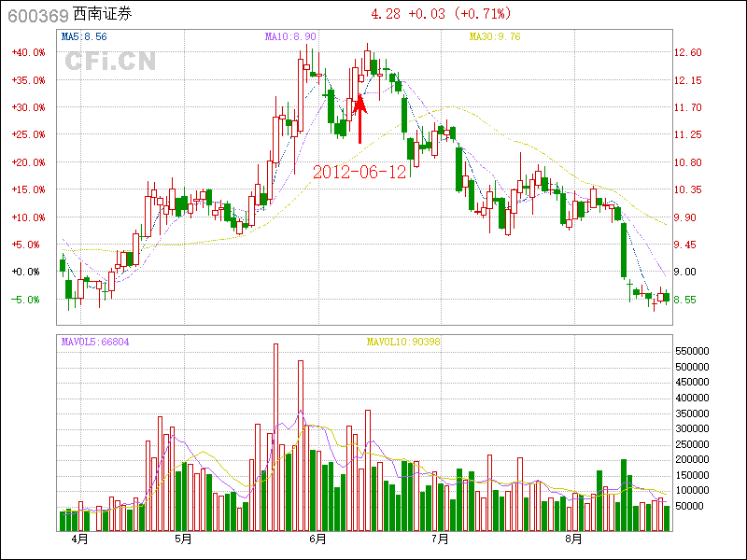Click the 9.90 price axis label

pyautogui.click(x=685, y=217)
